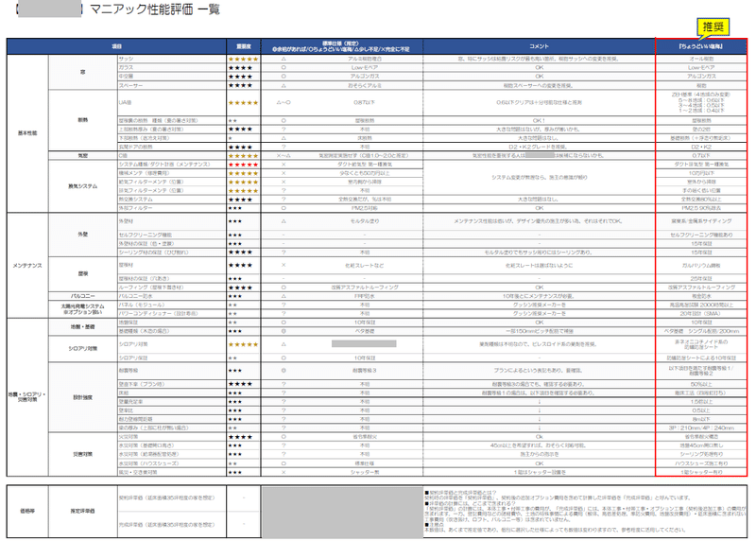Select the バルコニー group cell
Viewport: 756px width, 541px height.
(x=83, y=296)
